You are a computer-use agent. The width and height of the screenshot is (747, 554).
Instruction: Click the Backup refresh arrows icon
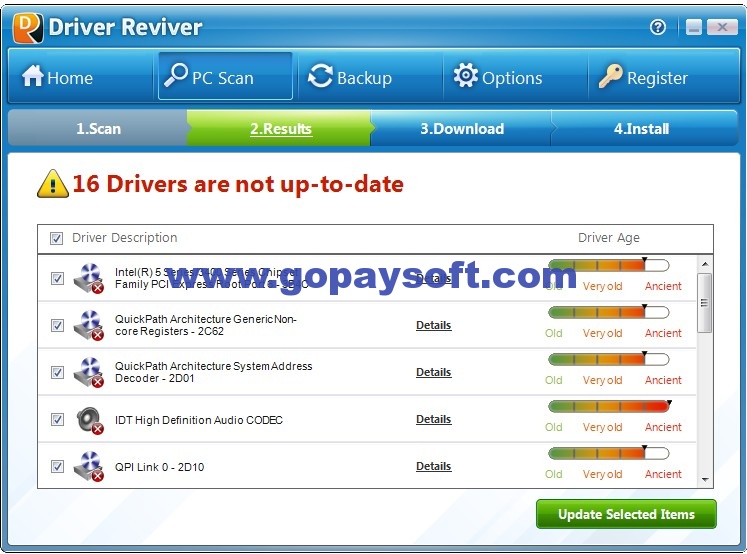coord(320,76)
